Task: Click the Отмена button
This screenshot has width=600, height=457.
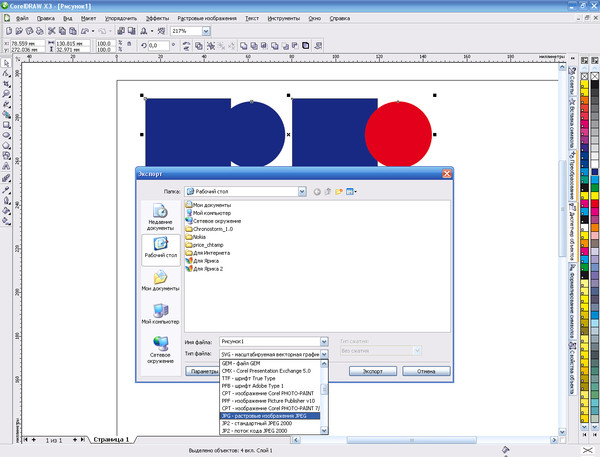Action: pos(426,371)
